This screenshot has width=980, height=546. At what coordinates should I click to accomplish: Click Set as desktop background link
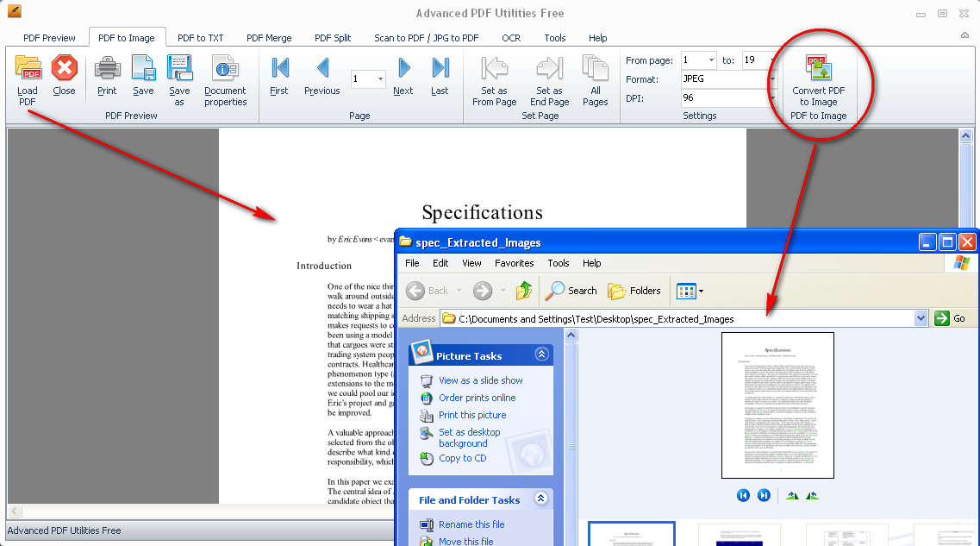pyautogui.click(x=469, y=437)
